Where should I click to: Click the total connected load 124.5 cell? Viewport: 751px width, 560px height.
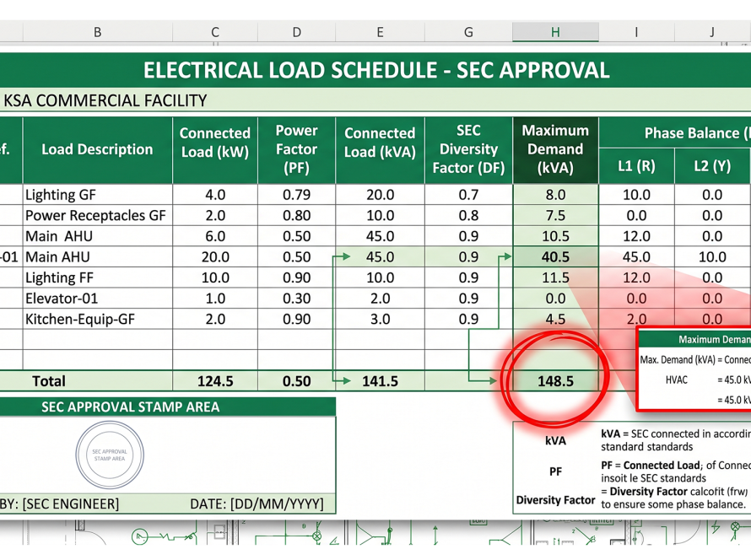(215, 381)
